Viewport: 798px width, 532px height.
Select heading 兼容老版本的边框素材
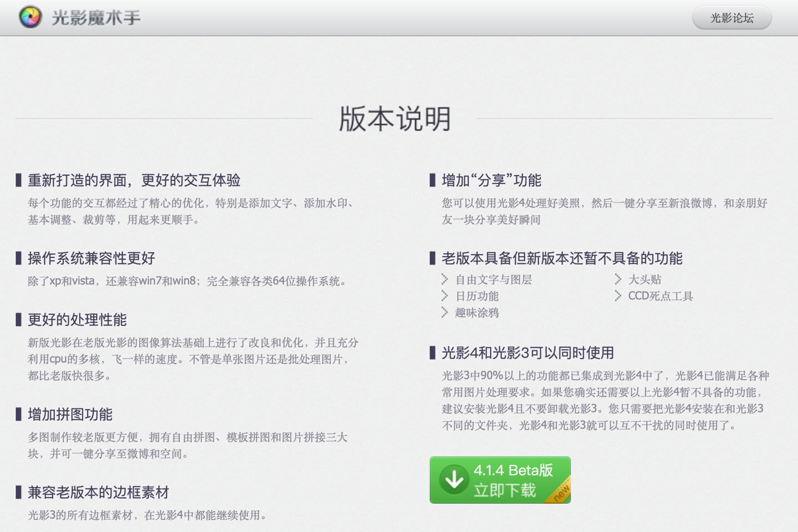point(98,492)
